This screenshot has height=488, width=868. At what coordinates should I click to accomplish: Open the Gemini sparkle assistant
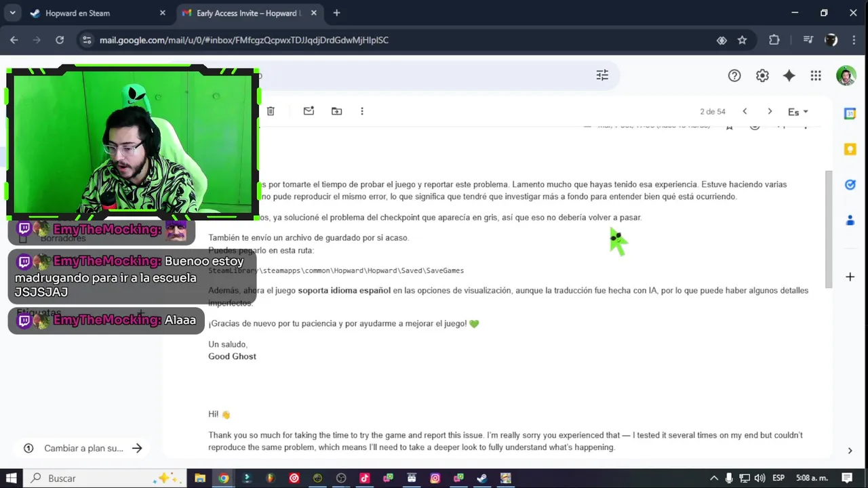point(789,76)
